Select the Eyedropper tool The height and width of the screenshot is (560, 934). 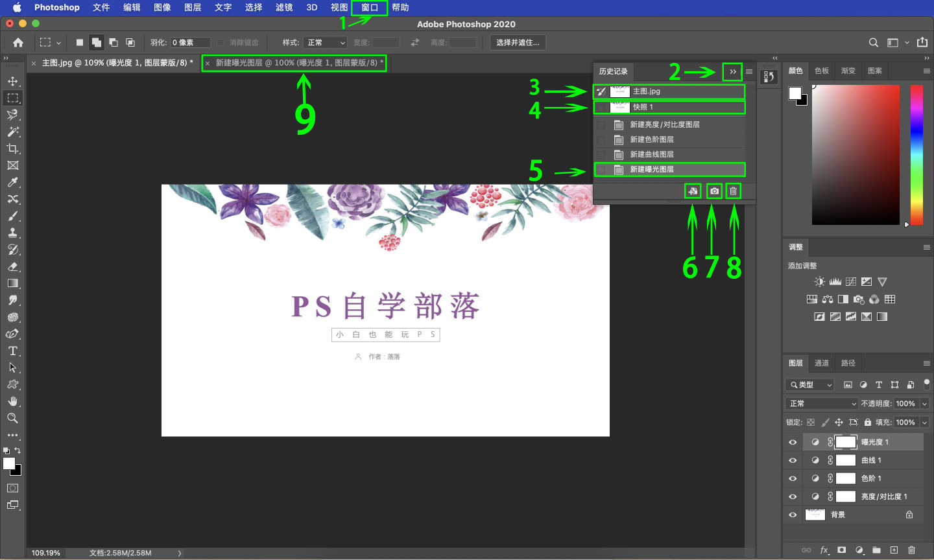click(x=13, y=182)
